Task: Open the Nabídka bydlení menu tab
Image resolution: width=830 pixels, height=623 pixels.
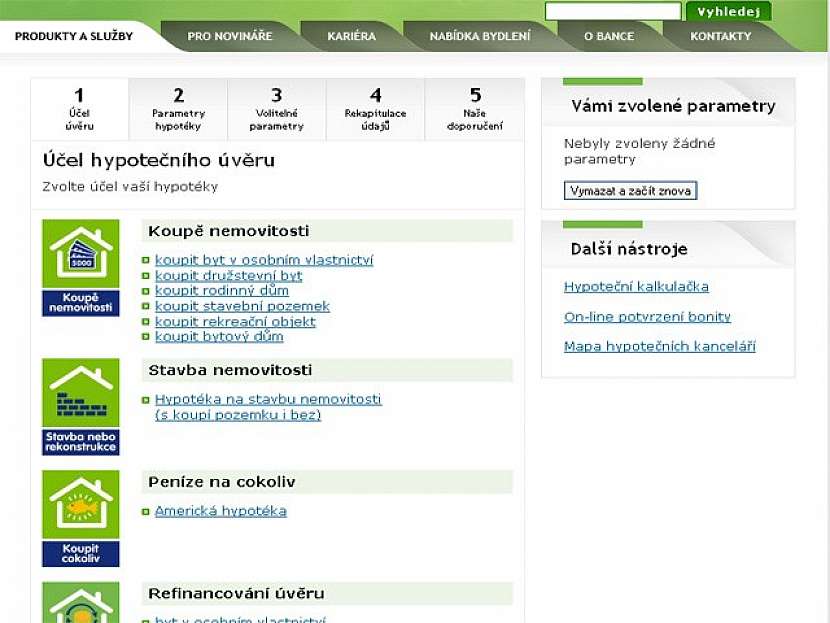Action: pos(480,36)
